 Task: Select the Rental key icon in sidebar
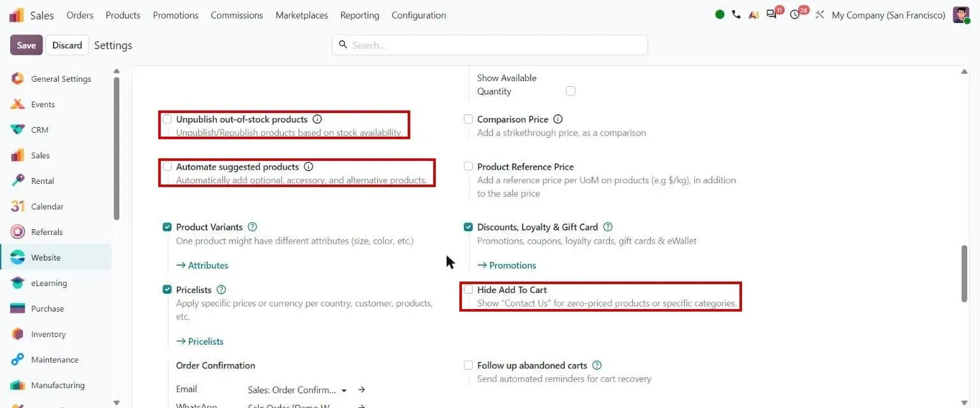click(x=18, y=181)
